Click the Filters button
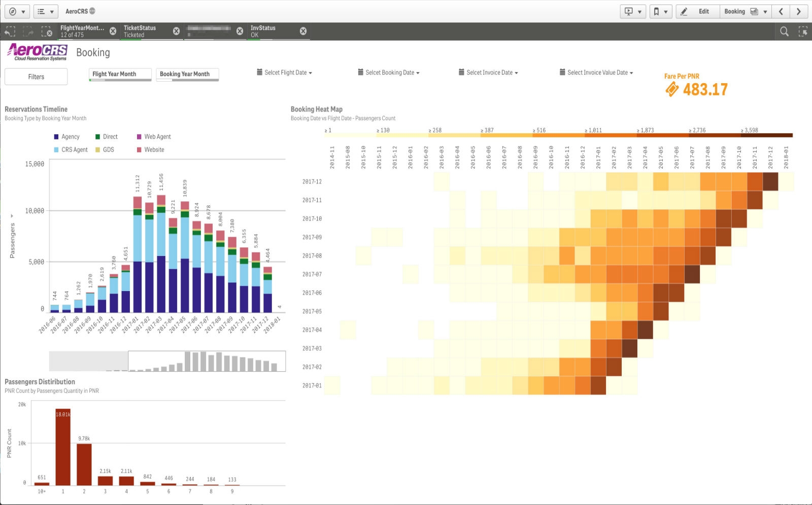 36,77
